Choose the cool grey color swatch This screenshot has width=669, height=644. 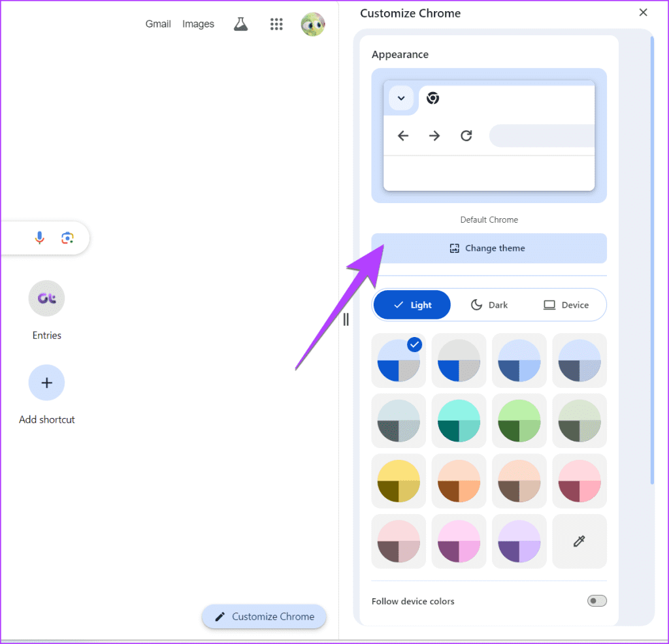[x=399, y=421]
